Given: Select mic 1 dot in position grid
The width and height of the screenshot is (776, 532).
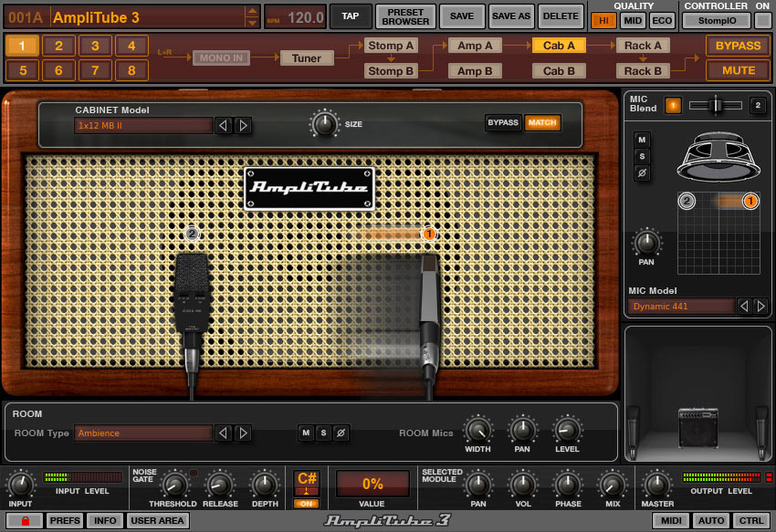Looking at the screenshot, I should click(x=750, y=201).
